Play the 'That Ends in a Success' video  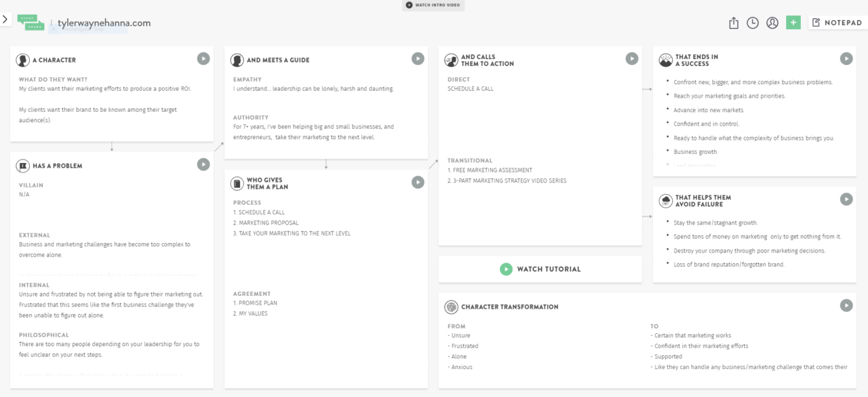point(846,58)
